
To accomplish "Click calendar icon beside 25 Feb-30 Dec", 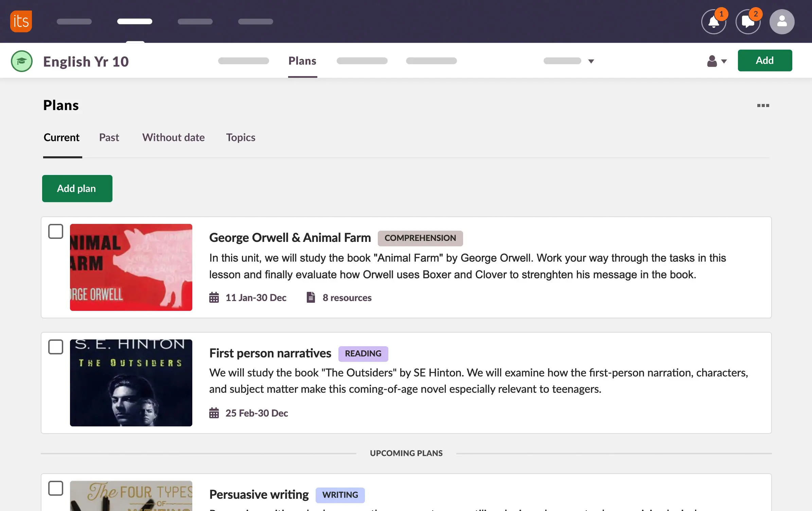I will (214, 413).
